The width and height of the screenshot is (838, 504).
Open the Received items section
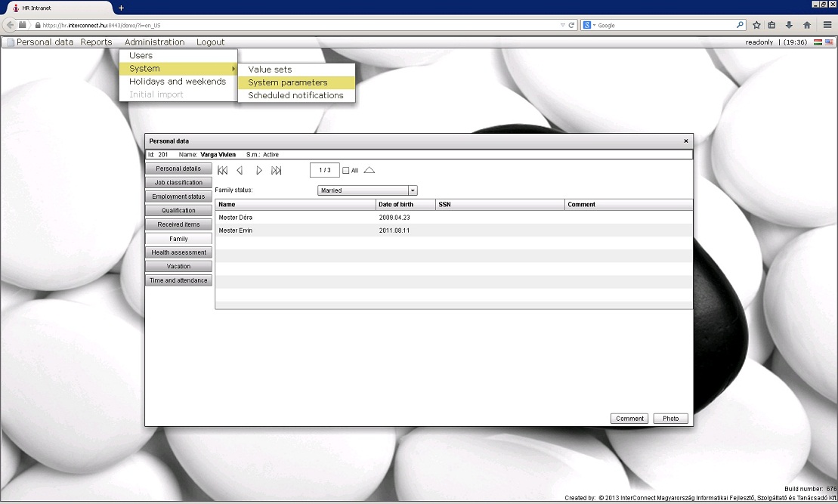(178, 224)
